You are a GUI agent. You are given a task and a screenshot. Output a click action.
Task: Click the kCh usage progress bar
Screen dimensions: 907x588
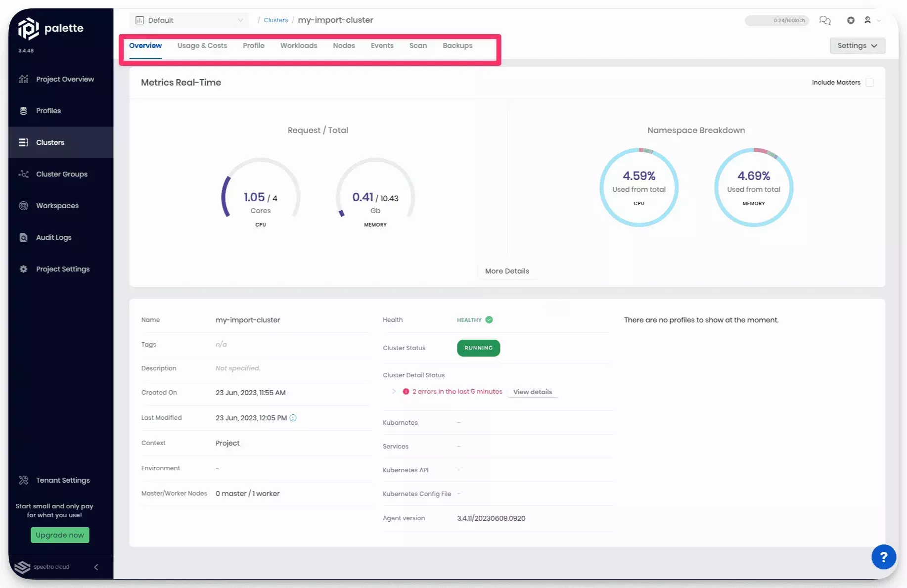coord(777,20)
